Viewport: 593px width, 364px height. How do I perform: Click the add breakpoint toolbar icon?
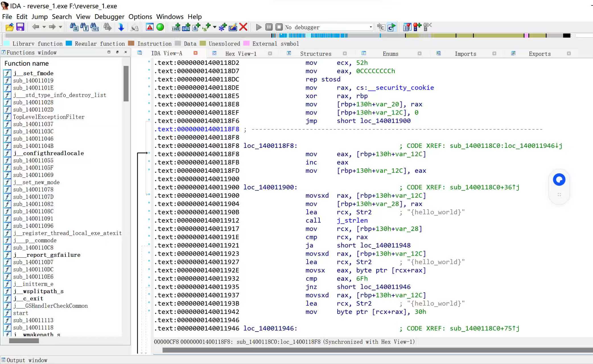click(x=417, y=27)
